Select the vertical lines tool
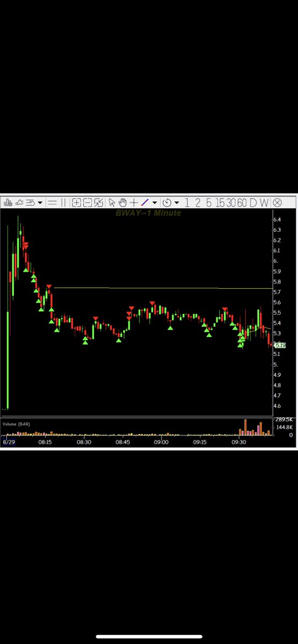The image size is (298, 644). 63,202
